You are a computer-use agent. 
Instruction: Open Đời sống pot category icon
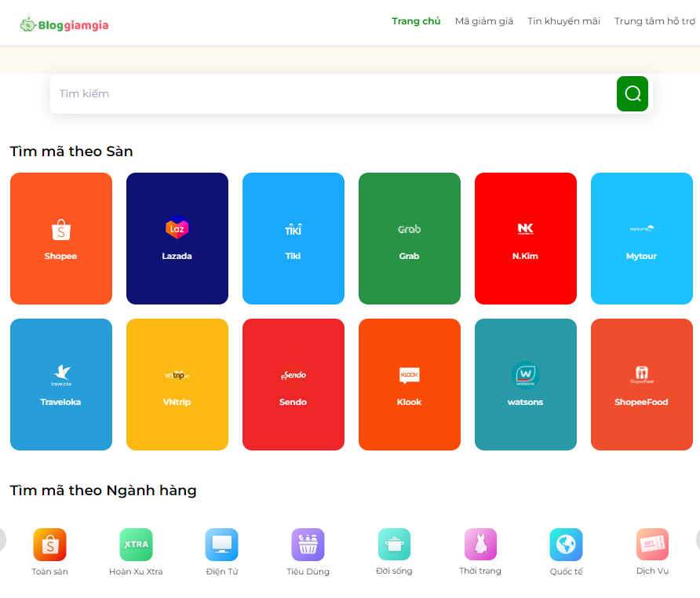[394, 544]
